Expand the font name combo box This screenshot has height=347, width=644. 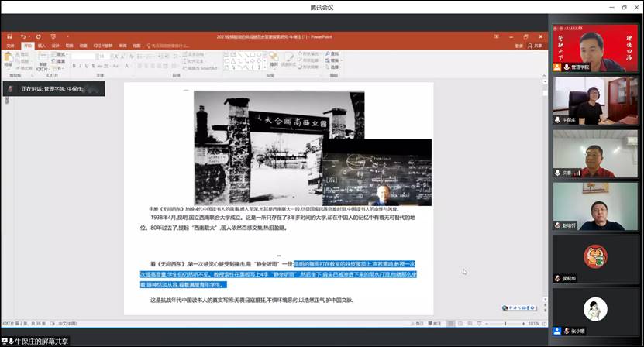point(84,57)
